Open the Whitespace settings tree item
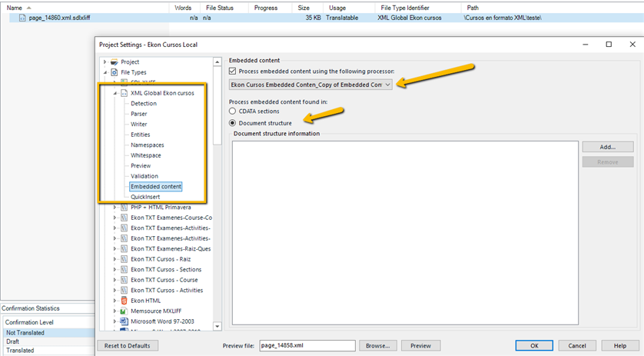The image size is (644, 356). tap(145, 155)
